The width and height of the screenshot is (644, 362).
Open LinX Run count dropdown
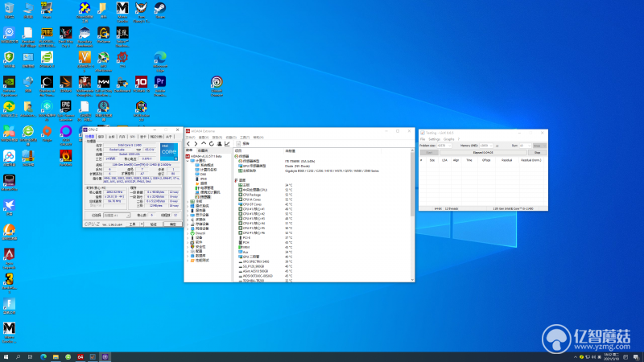click(525, 146)
